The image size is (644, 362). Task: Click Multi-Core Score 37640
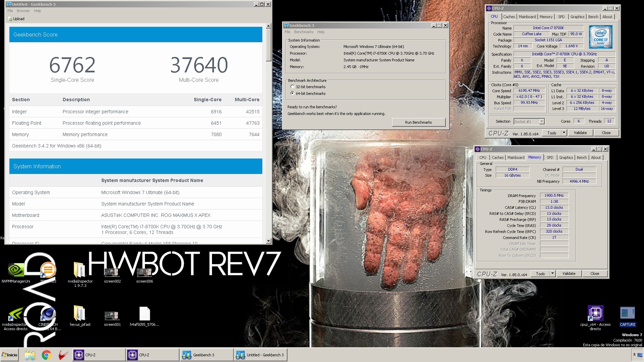[x=199, y=65]
